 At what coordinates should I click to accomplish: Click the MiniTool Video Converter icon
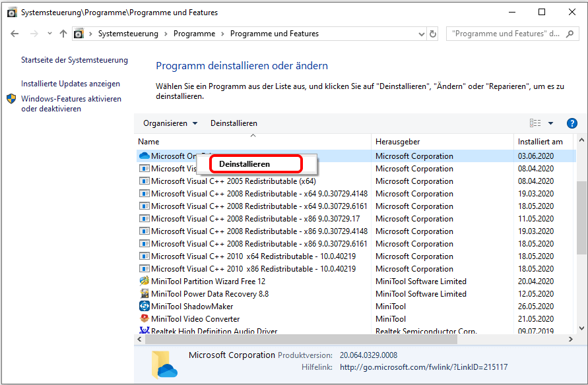pyautogui.click(x=144, y=318)
